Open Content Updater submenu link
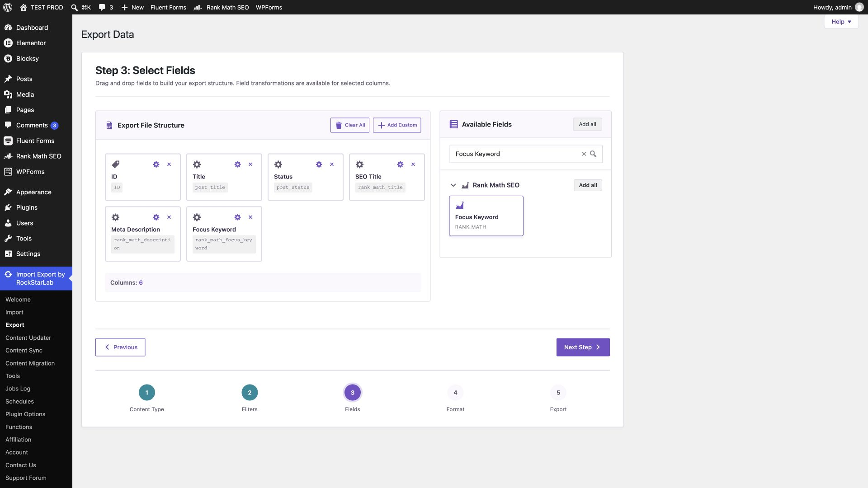 click(28, 338)
